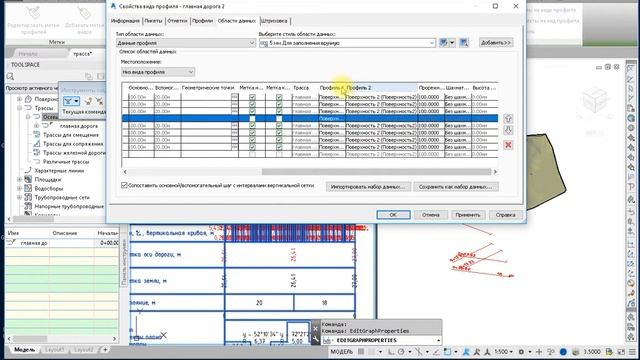Toggle object snap icon in status bar
640x360 pixels.
(447, 351)
